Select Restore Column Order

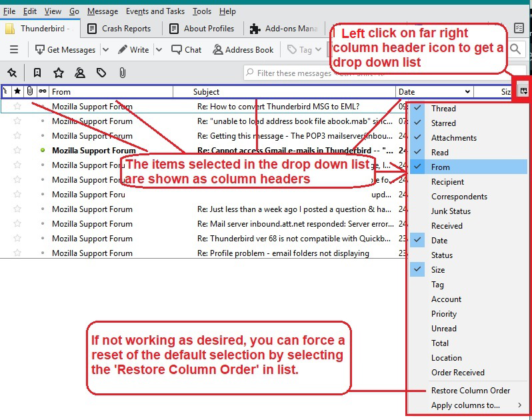coord(469,391)
